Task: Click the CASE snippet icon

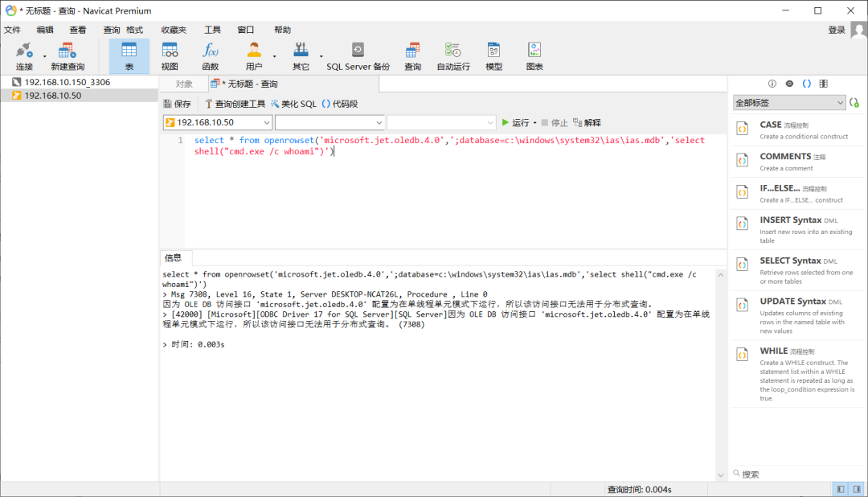Action: [743, 129]
